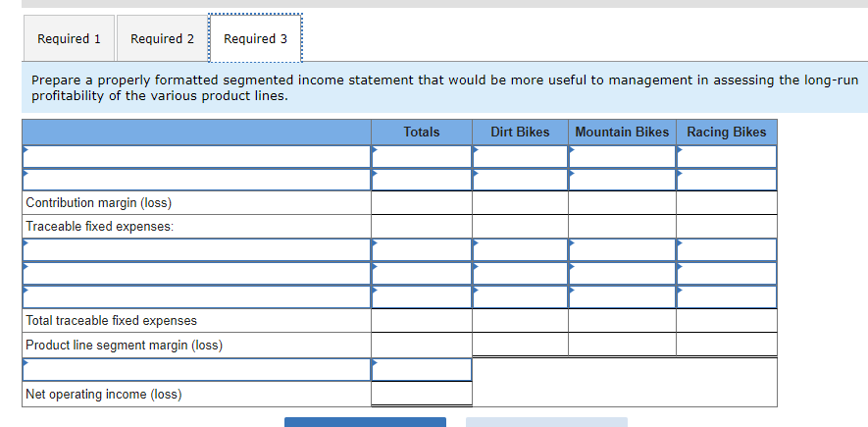
Task: Click Totals cell directly above Contribution margin row
Action: [422, 180]
